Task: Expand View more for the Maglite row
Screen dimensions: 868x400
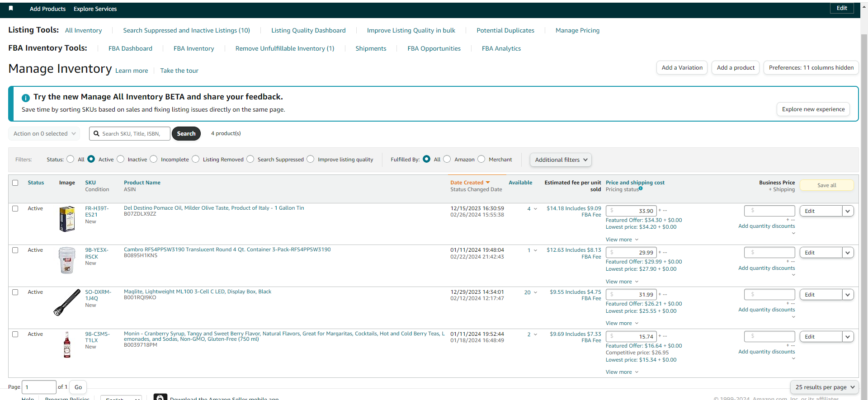Action: pos(622,323)
